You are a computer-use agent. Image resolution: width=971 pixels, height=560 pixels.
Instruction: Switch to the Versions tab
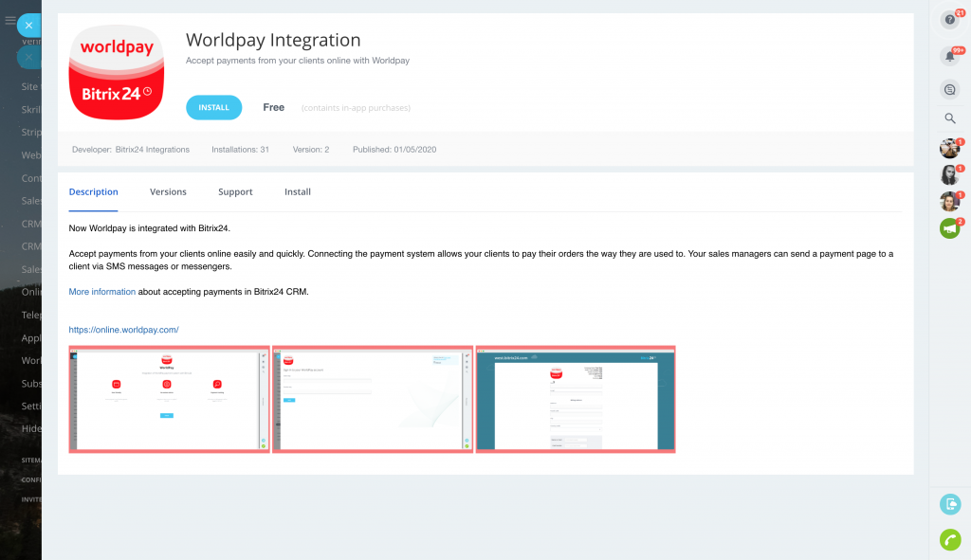click(168, 191)
